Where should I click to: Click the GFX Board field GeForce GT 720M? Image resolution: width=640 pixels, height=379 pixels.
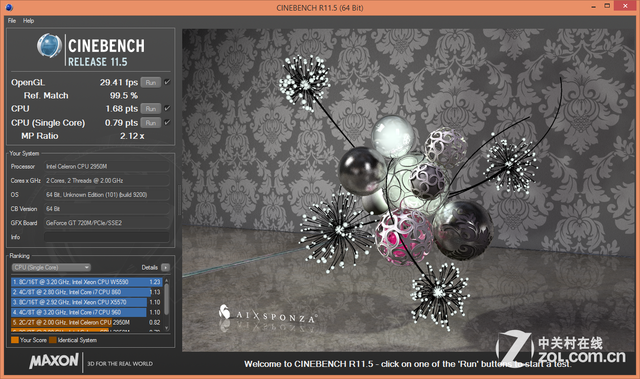pyautogui.click(x=107, y=223)
